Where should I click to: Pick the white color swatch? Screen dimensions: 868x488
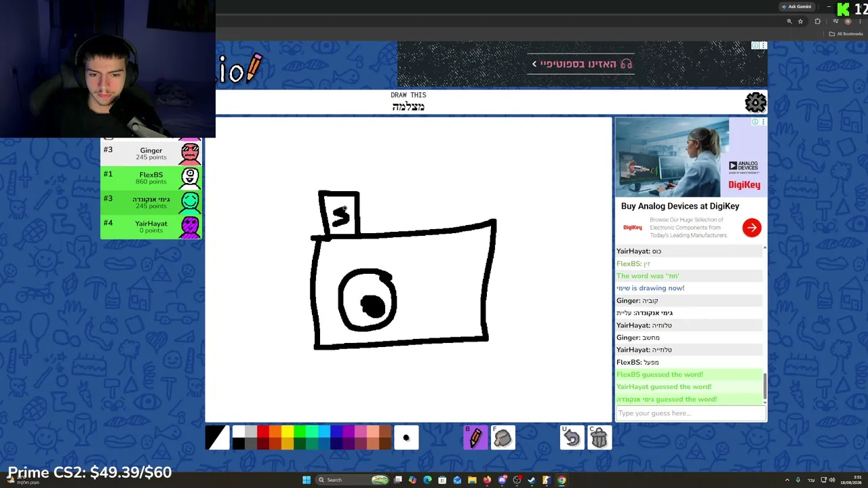[239, 432]
